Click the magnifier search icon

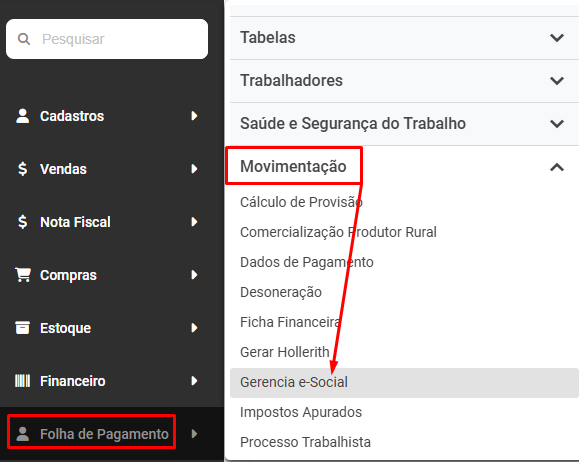click(x=24, y=39)
